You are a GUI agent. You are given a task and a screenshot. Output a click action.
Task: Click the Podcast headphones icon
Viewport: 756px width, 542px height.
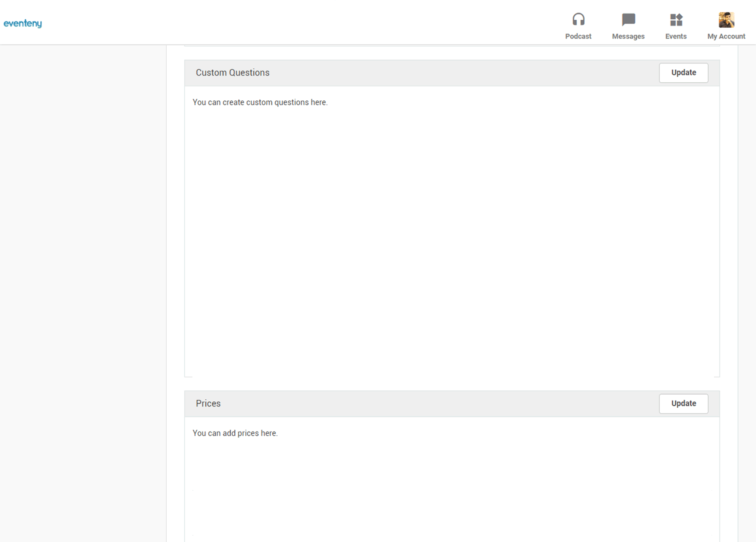coord(578,20)
